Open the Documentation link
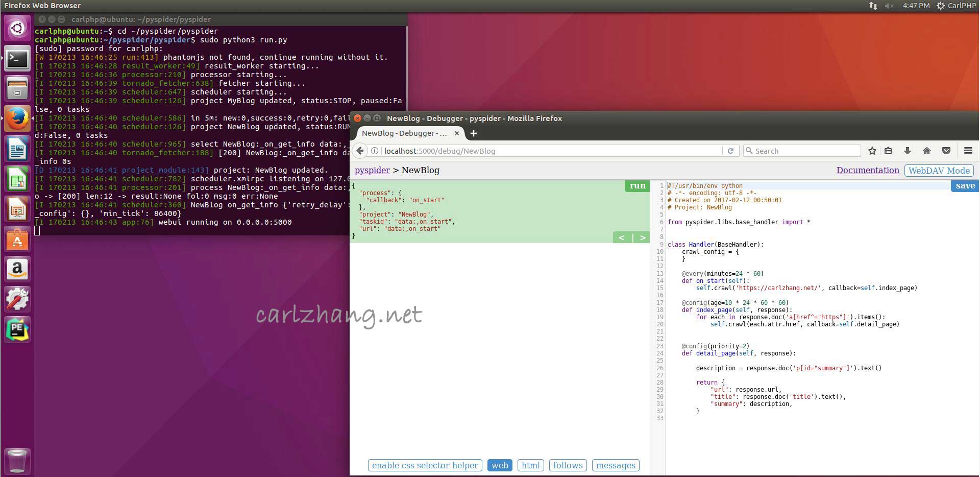The width and height of the screenshot is (980, 477). pyautogui.click(x=867, y=171)
